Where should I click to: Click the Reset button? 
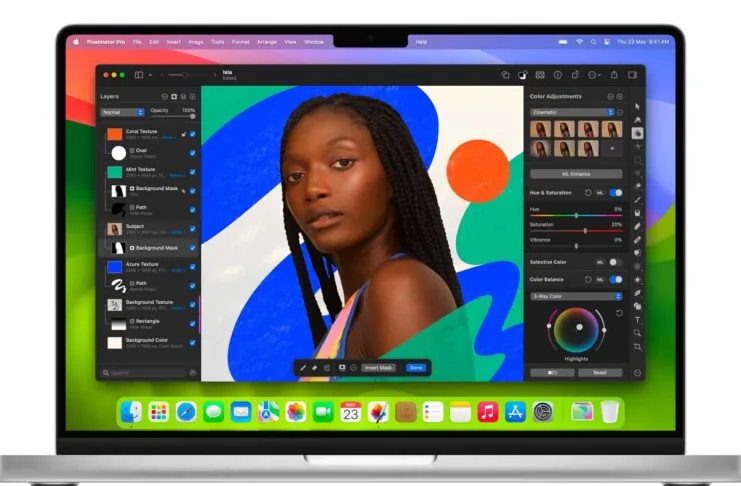[x=600, y=373]
